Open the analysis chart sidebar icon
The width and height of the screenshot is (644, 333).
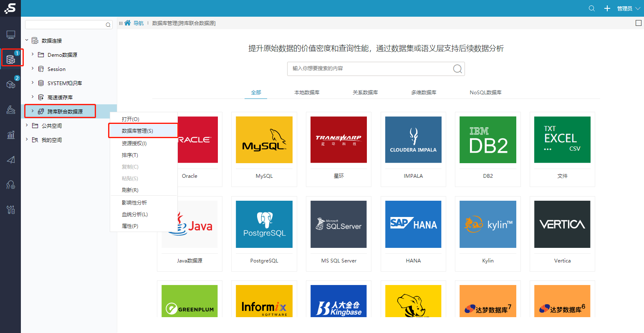(11, 134)
